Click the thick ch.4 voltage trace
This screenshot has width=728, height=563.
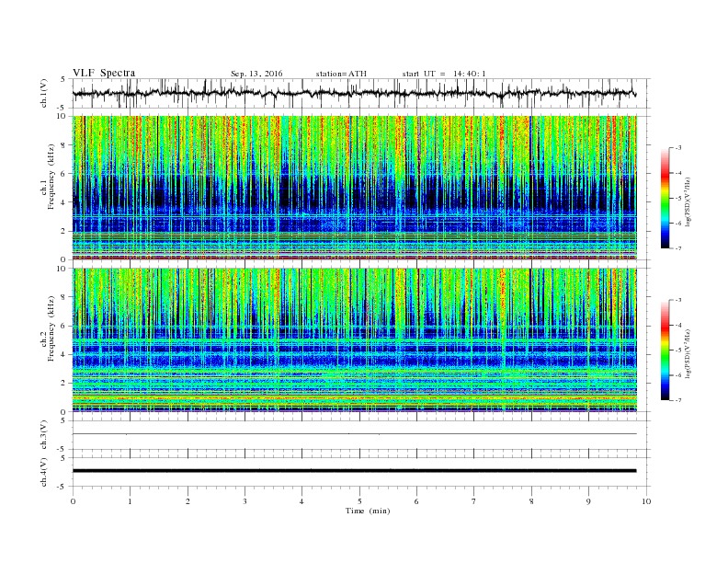coord(354,471)
